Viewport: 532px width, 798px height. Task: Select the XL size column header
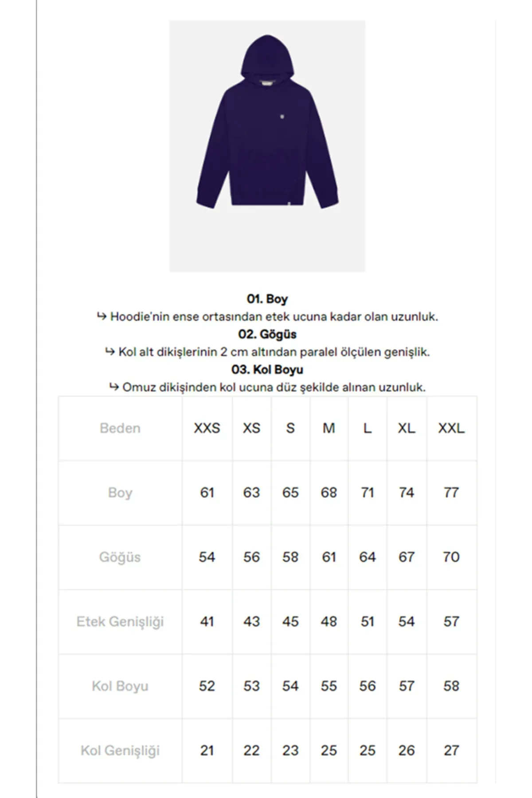click(407, 428)
